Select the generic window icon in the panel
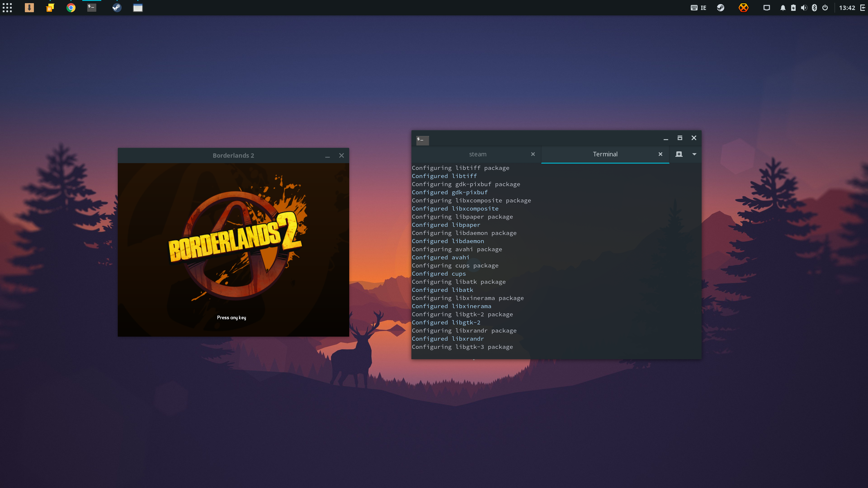868x488 pixels. pyautogui.click(x=138, y=8)
